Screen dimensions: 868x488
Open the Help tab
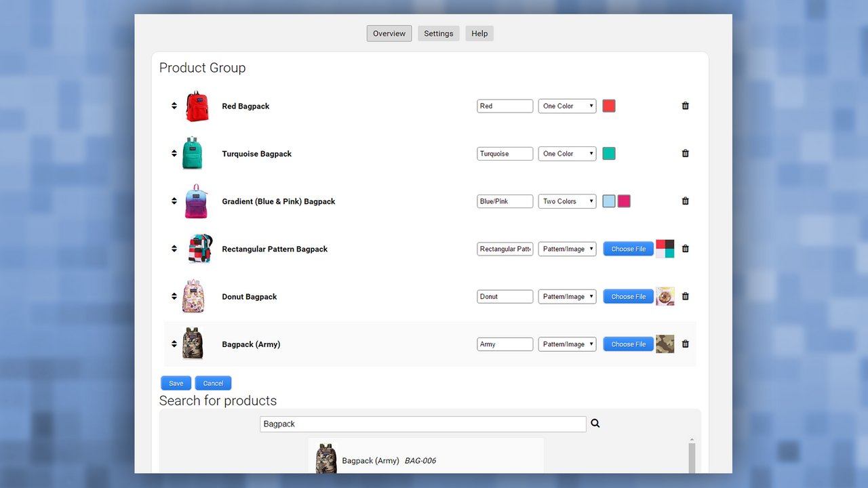pos(479,33)
